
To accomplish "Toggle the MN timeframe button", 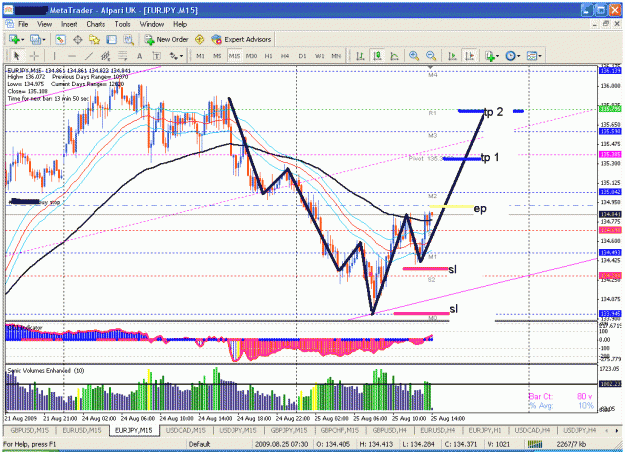I will coord(336,56).
